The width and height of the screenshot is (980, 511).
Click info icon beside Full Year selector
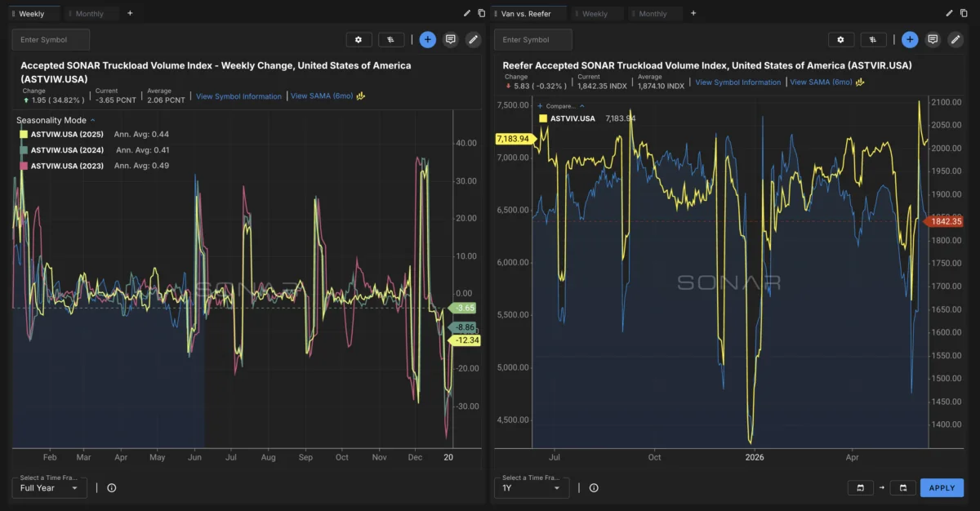112,488
